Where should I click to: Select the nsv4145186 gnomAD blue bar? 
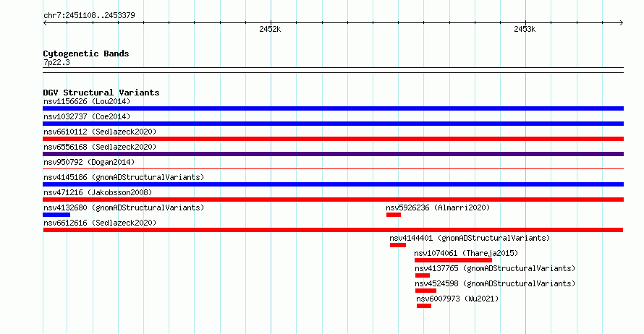coord(333,184)
